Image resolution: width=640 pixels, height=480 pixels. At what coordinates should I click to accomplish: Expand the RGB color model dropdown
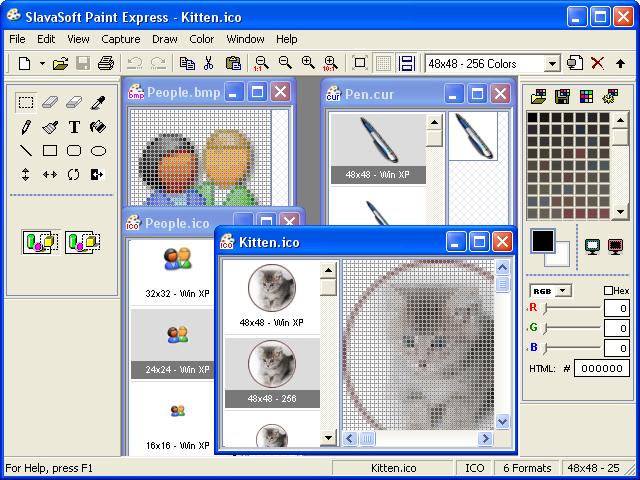click(562, 291)
